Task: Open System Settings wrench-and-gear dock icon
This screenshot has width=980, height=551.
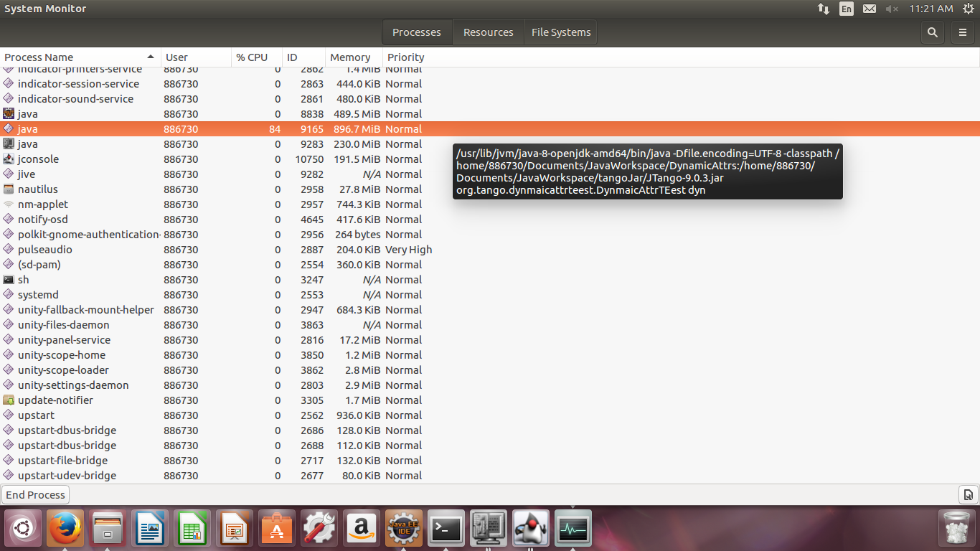Action: coord(319,529)
